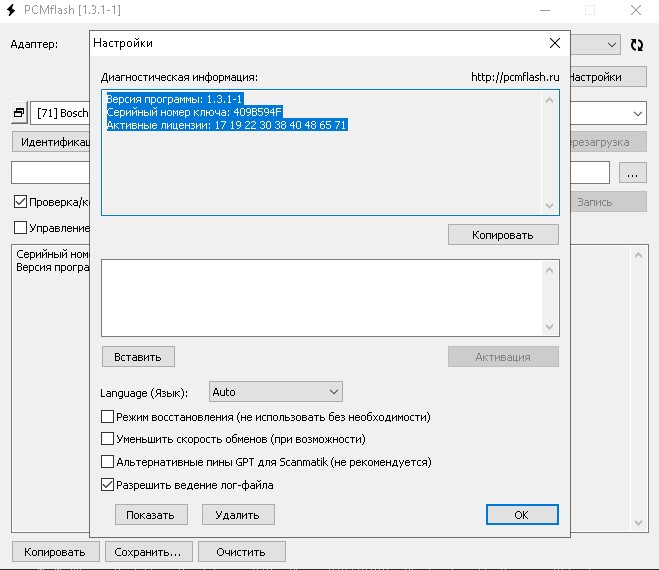Click Копировать under diagnostic information

coord(503,235)
